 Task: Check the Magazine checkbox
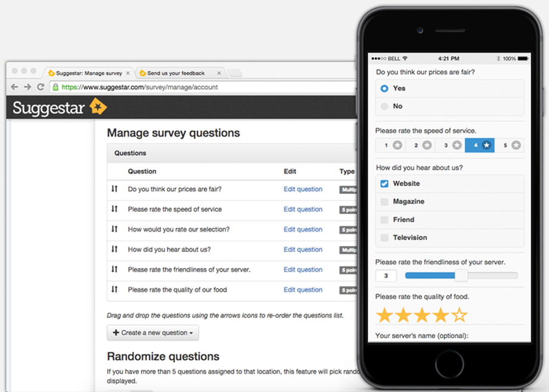[384, 201]
